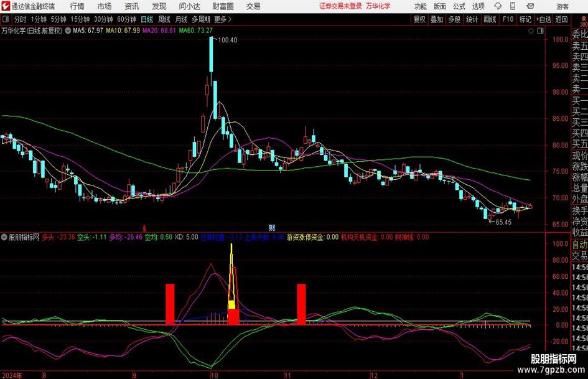This screenshot has width=588, height=379.
Task: Click the 返回 back button
Action: (x=561, y=19)
